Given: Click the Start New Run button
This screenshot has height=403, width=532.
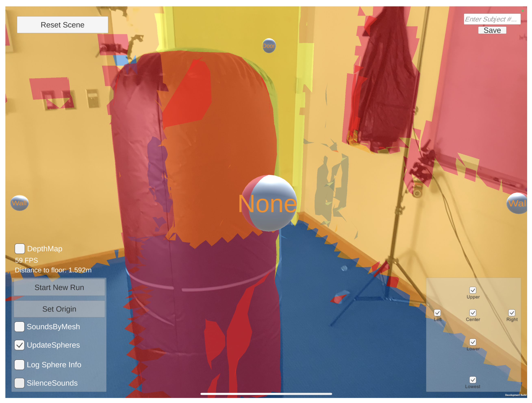Looking at the screenshot, I should click(59, 287).
